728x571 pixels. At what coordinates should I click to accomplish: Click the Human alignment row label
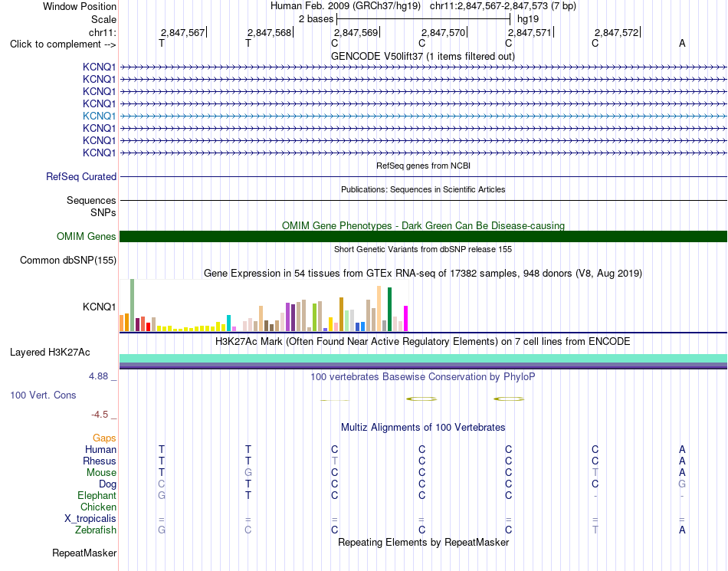click(100, 449)
